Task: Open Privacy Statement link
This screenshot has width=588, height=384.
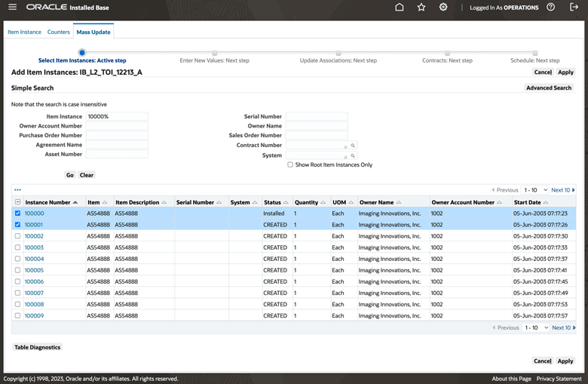Action: tap(559, 379)
